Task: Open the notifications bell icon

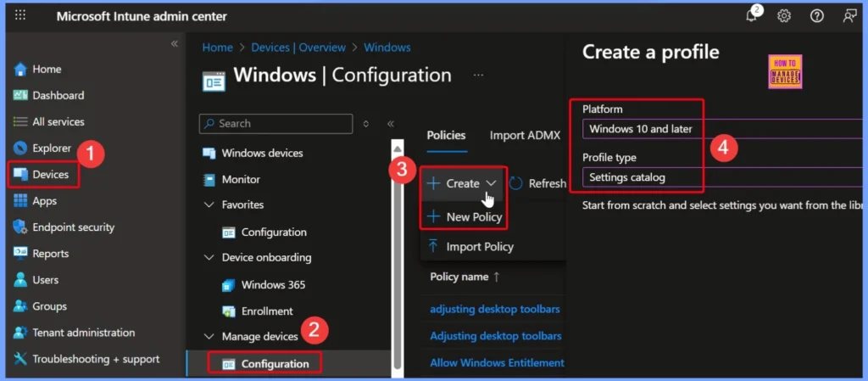Action: pyautogui.click(x=752, y=15)
